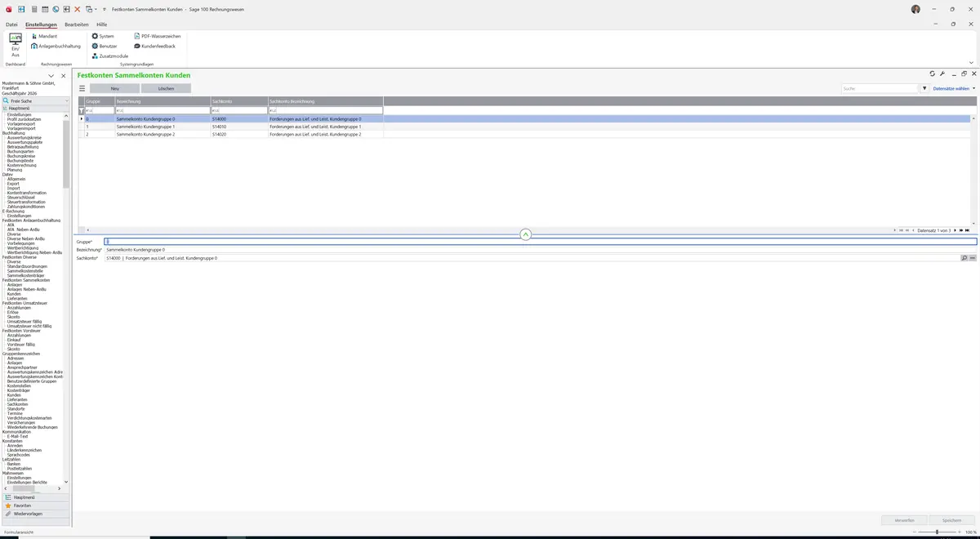This screenshot has height=539, width=980.
Task: Click the Speichern button
Action: coord(951,520)
